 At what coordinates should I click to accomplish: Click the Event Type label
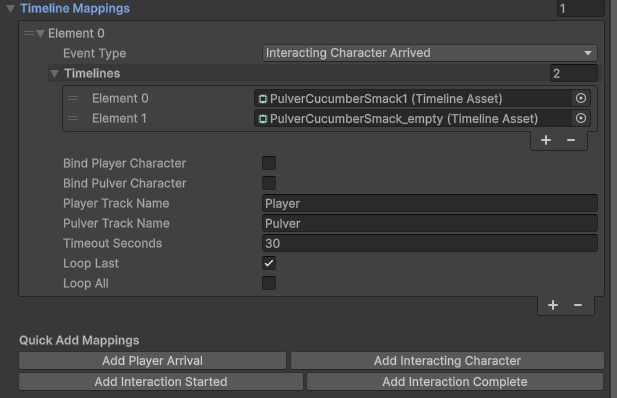[x=94, y=54]
